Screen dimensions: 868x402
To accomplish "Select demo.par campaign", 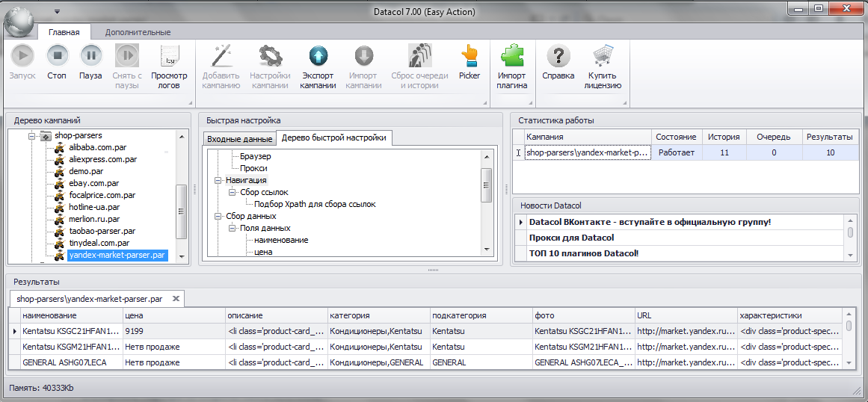I will click(x=87, y=171).
